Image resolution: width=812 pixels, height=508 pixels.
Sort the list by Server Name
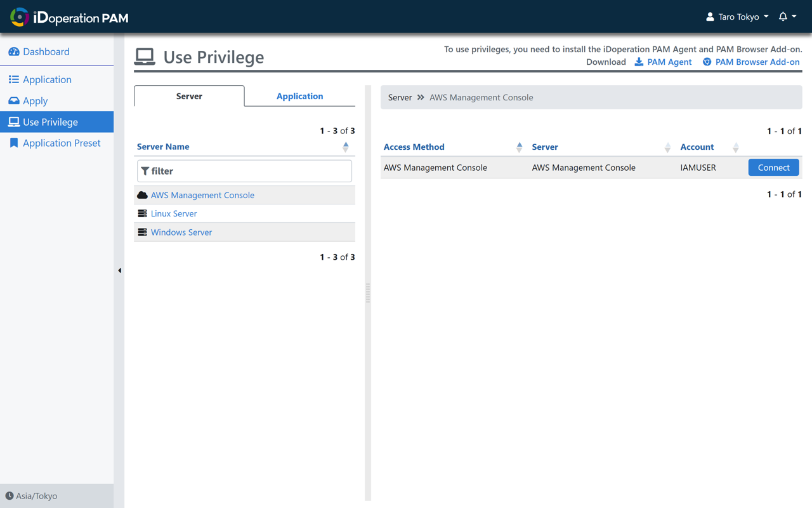click(x=163, y=147)
